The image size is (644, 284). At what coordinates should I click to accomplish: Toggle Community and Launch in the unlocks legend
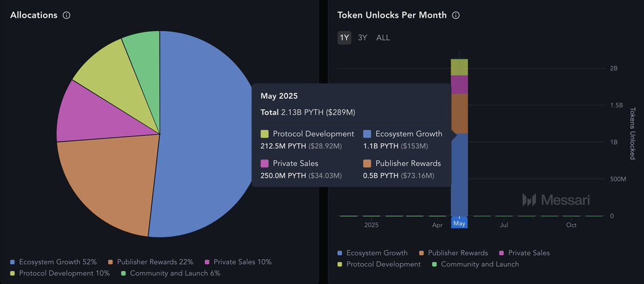point(475,264)
